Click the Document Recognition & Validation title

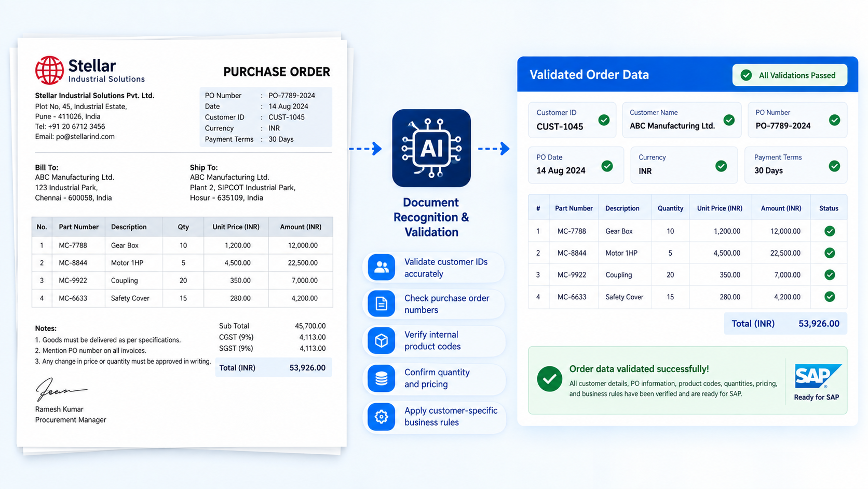coord(431,217)
